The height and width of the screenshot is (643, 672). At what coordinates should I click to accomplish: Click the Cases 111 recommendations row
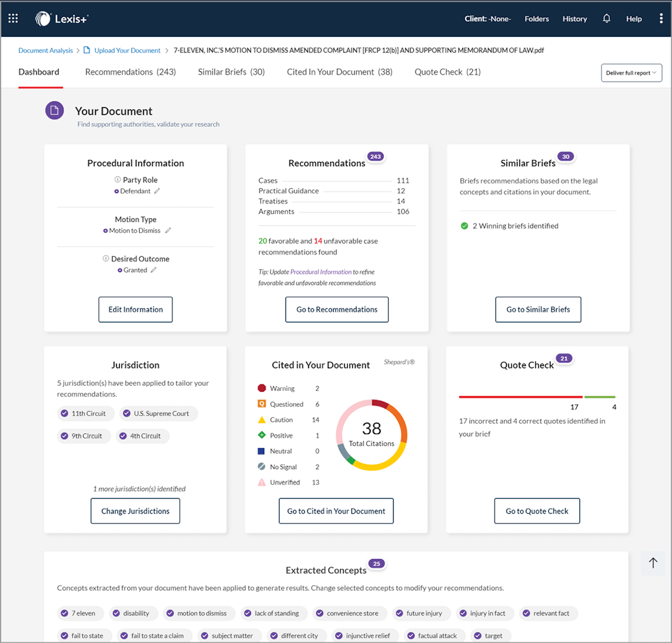click(x=334, y=181)
